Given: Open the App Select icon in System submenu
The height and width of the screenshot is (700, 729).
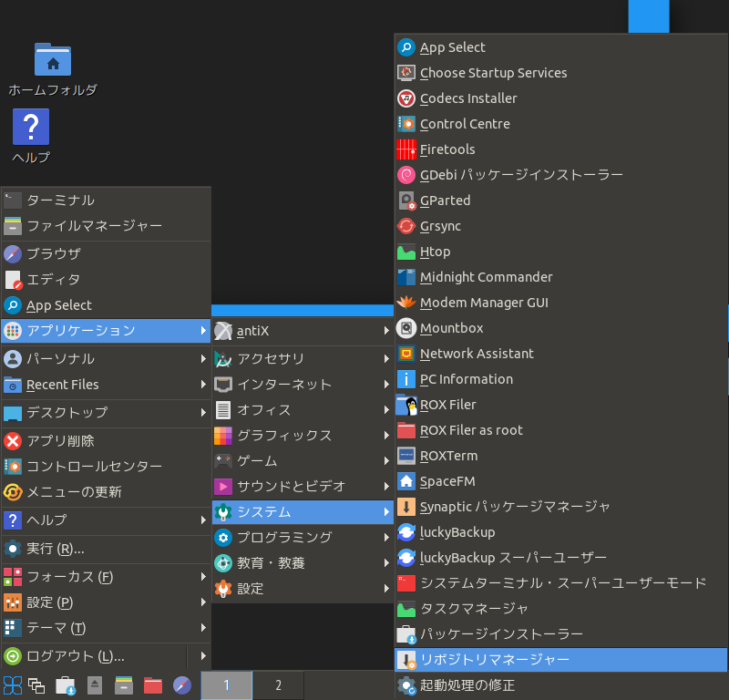Looking at the screenshot, I should (x=406, y=47).
